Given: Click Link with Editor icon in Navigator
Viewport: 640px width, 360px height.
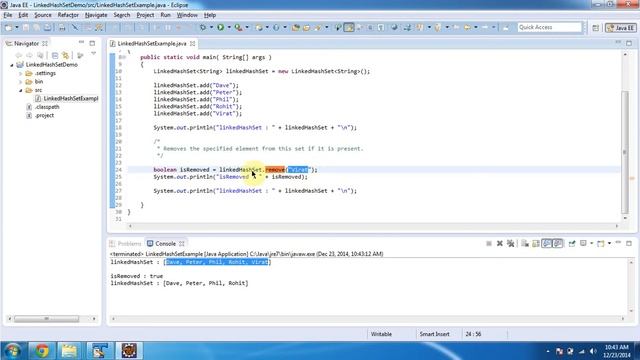Looking at the screenshot, I should (x=65, y=55).
